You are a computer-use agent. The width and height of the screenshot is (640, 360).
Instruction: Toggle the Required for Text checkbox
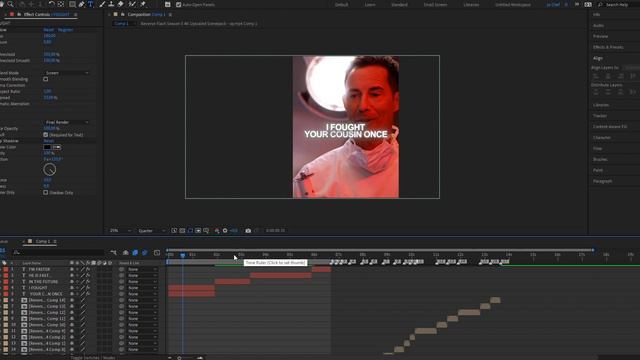pos(46,135)
